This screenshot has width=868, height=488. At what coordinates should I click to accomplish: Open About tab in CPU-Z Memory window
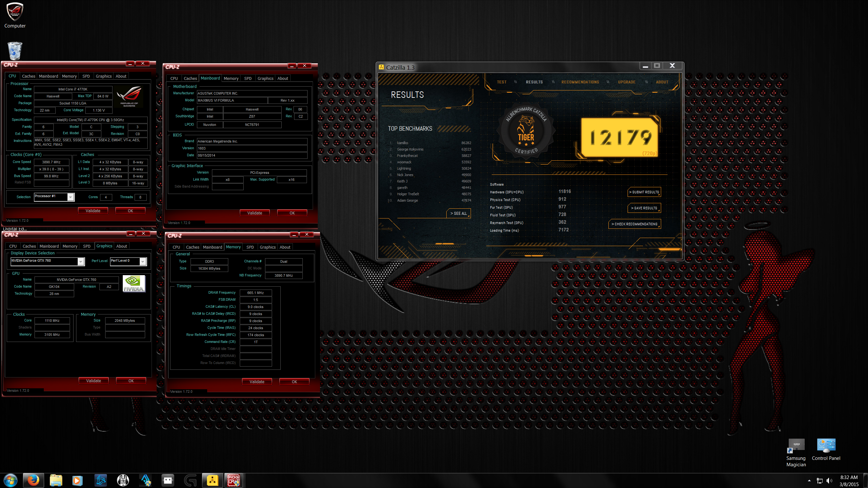coord(285,247)
